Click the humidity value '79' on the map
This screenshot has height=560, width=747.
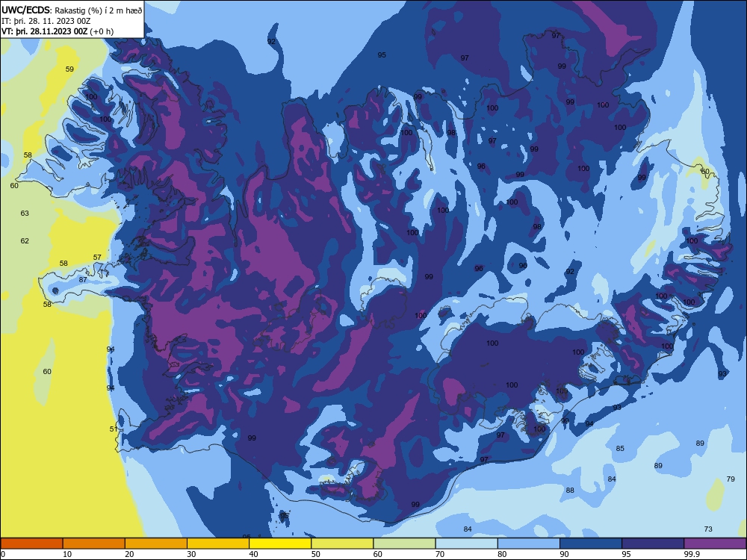[731, 479]
